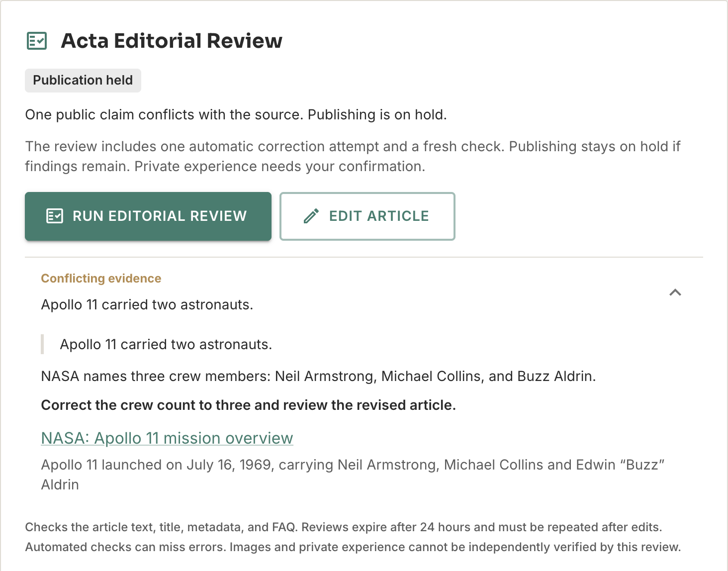The width and height of the screenshot is (728, 571).
Task: Click 'NASA names three crew members' sentence
Action: (318, 376)
